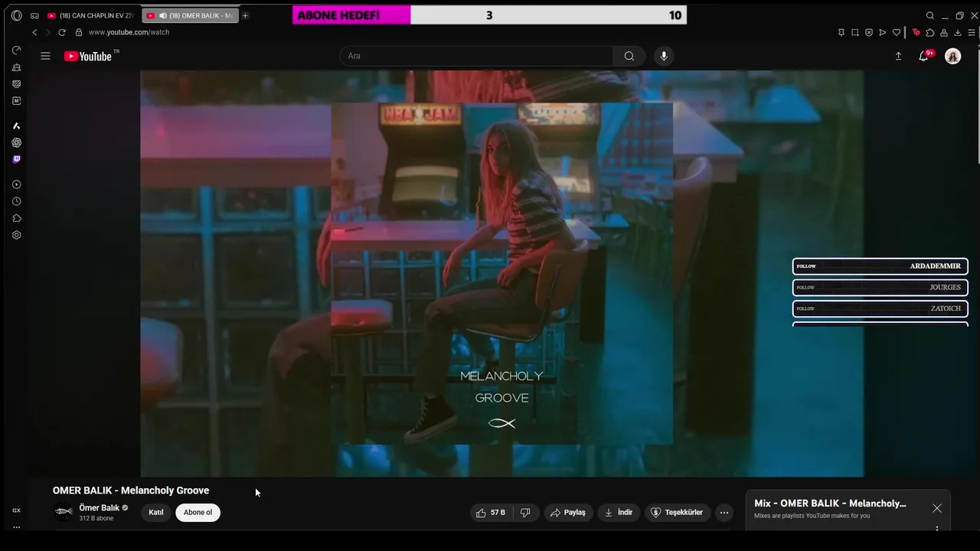980x551 pixels.
Task: Close the Mix playlist panel
Action: [x=937, y=508]
